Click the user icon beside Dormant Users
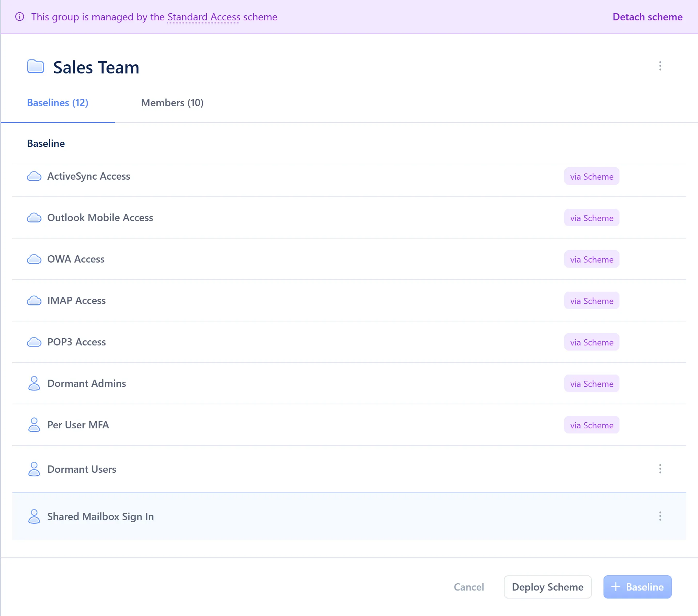The height and width of the screenshot is (616, 698). [x=34, y=469]
